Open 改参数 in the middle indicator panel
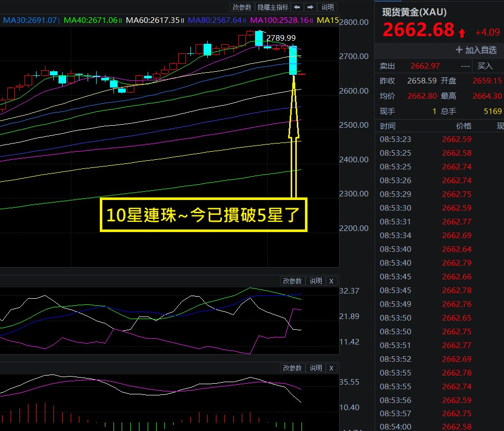The width and height of the screenshot is (504, 431). 293,281
